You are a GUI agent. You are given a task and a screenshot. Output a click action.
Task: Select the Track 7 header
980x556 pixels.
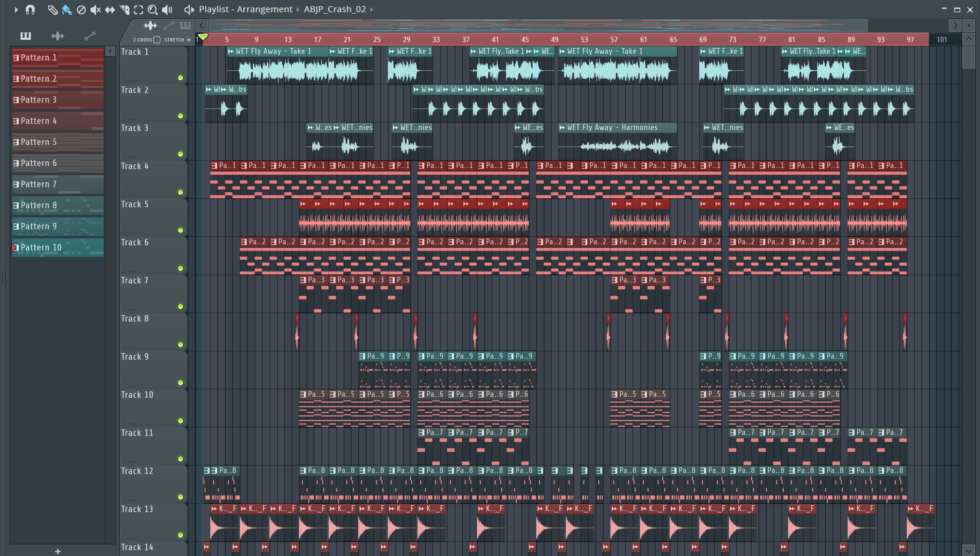[x=153, y=293]
